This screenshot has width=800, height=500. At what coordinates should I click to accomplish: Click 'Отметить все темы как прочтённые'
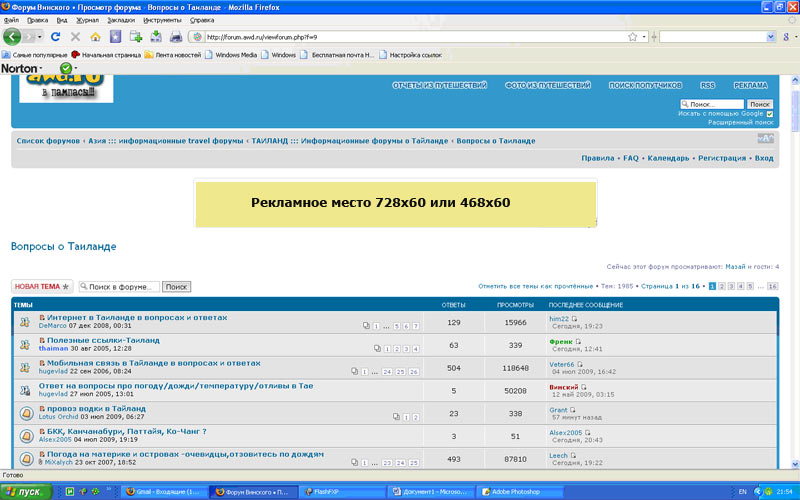point(536,286)
